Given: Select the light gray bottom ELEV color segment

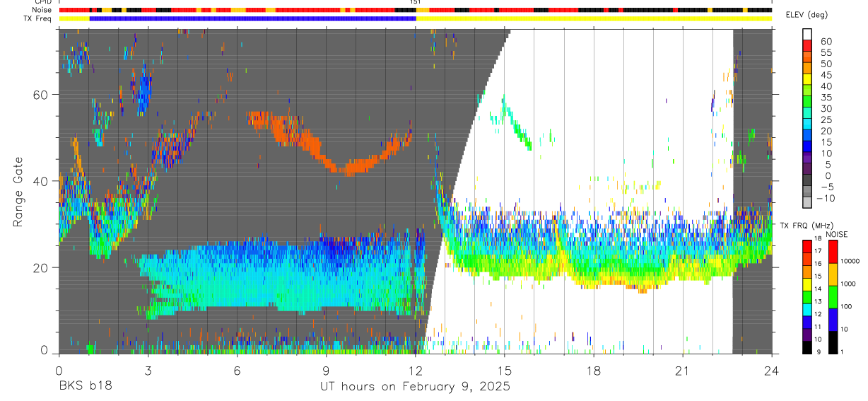Looking at the screenshot, I should 807,202.
